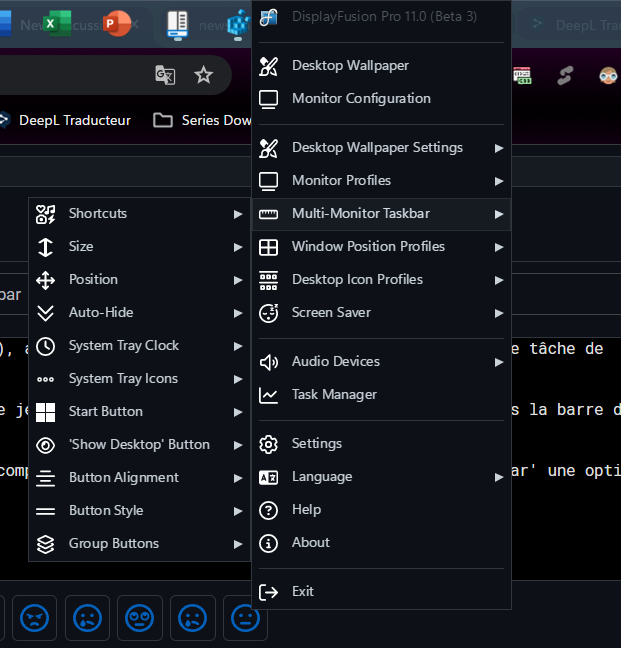Viewport: 621px width, 648px height.
Task: Expand the Language submenu arrow
Action: point(498,477)
